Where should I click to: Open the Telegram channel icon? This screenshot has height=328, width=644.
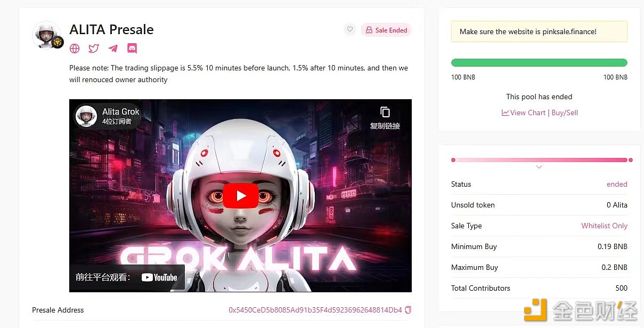pos(113,49)
